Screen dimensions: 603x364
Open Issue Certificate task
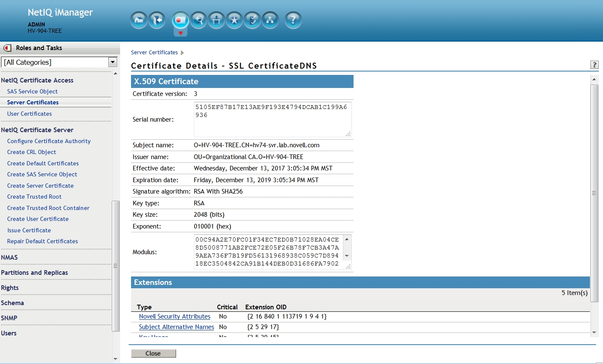29,230
